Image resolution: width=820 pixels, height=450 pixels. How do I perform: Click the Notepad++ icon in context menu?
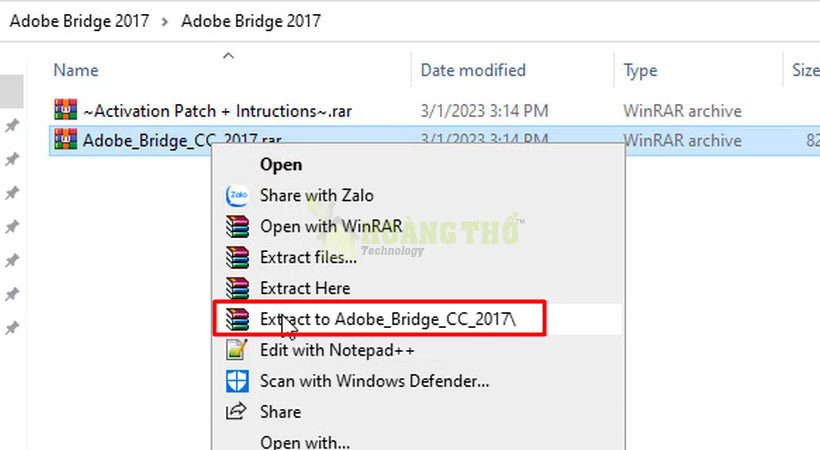237,350
